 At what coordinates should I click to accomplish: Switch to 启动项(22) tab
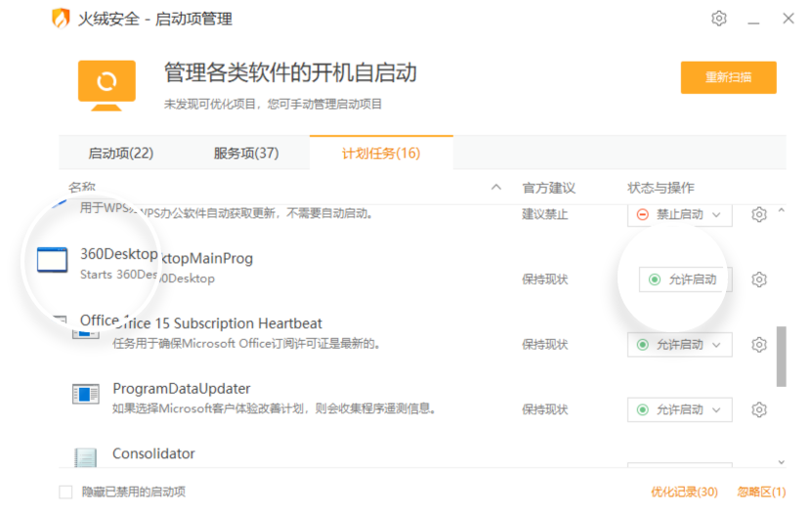[120, 153]
